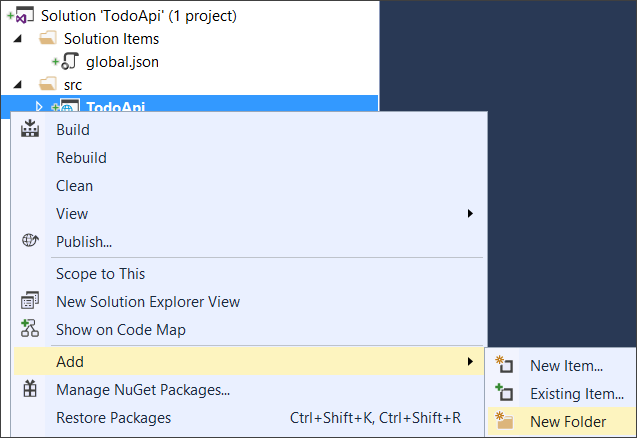
Task: Open the View submenu arrow
Action: coord(470,214)
